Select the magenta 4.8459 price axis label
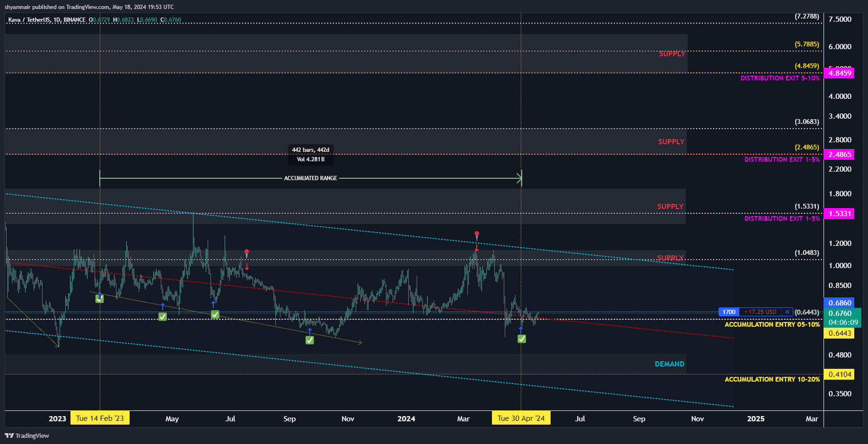 [839, 73]
